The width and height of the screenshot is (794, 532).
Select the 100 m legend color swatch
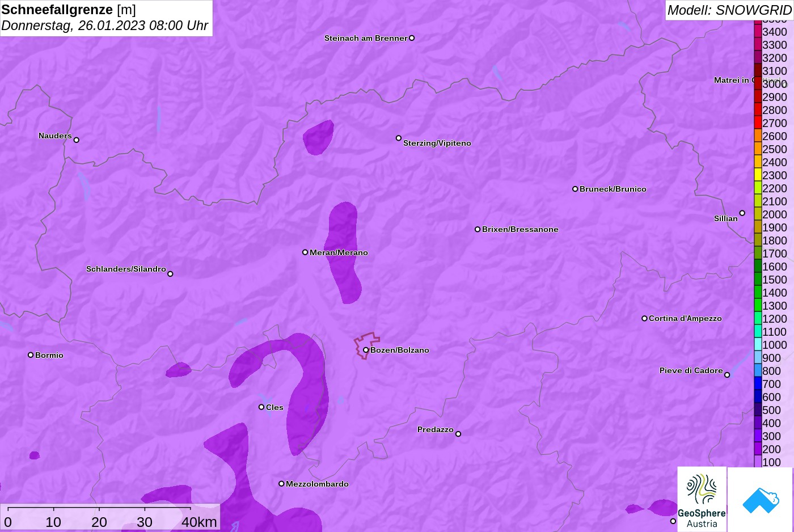click(758, 462)
